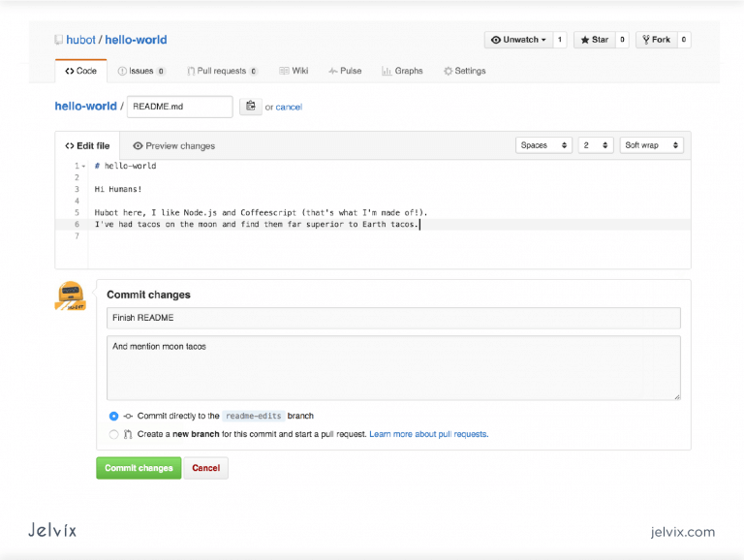Click the repository book icon beside hubot
This screenshot has height=560, width=744.
(x=60, y=41)
